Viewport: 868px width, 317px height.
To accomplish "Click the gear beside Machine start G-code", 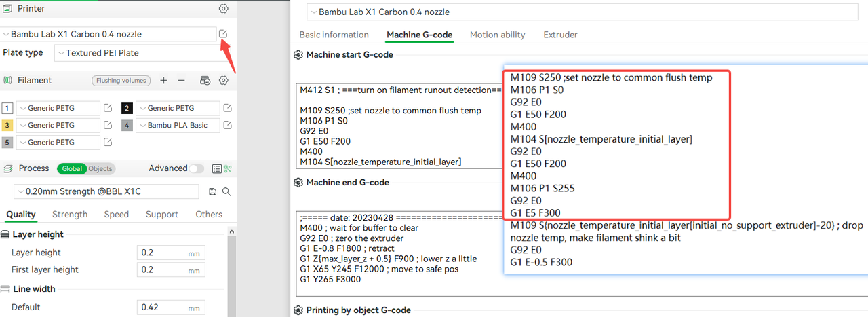I will (298, 55).
